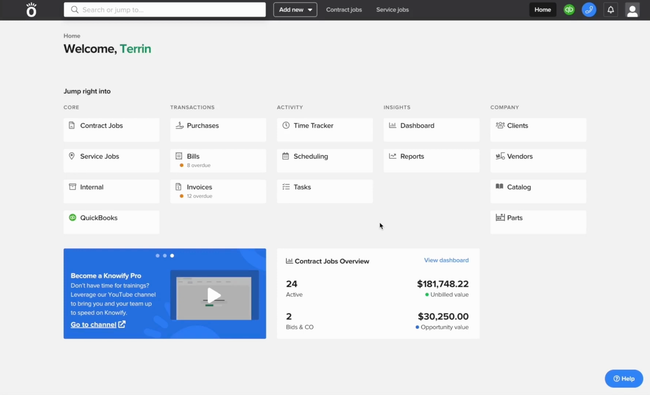Click the Clients people icon
650x395 pixels.
pos(500,125)
